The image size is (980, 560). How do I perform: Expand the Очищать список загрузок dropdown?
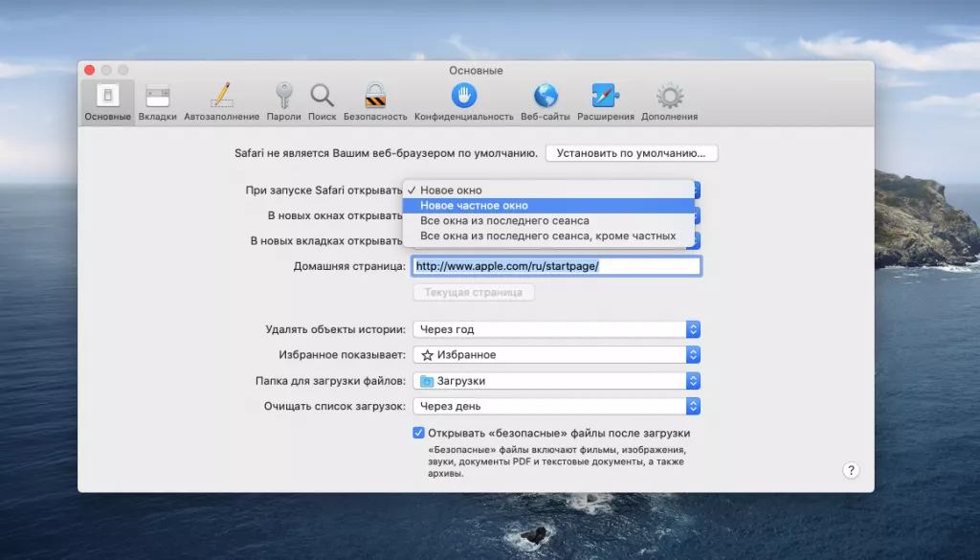(x=556, y=406)
